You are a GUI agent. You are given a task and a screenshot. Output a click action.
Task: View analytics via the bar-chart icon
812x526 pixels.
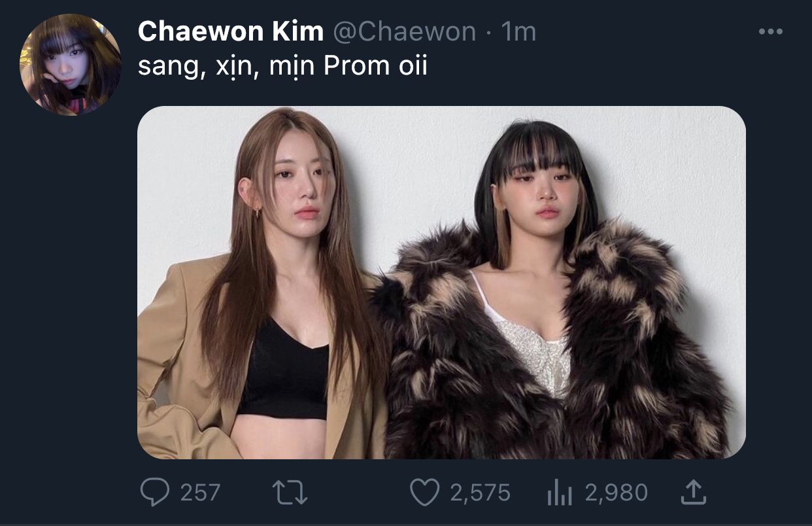click(559, 493)
